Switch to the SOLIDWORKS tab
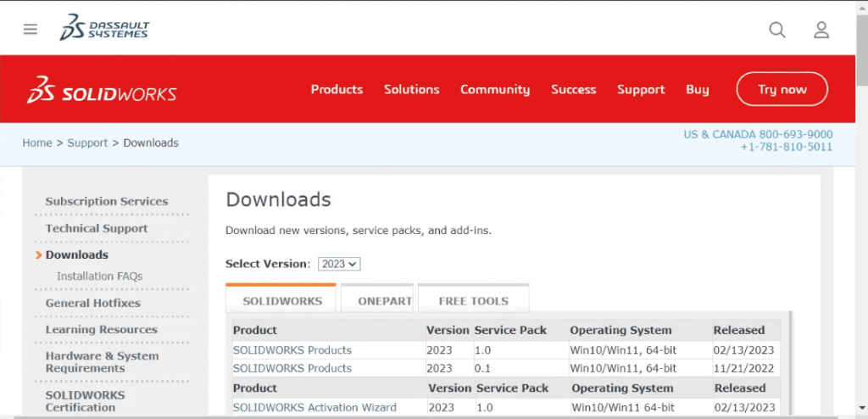 pyautogui.click(x=281, y=300)
